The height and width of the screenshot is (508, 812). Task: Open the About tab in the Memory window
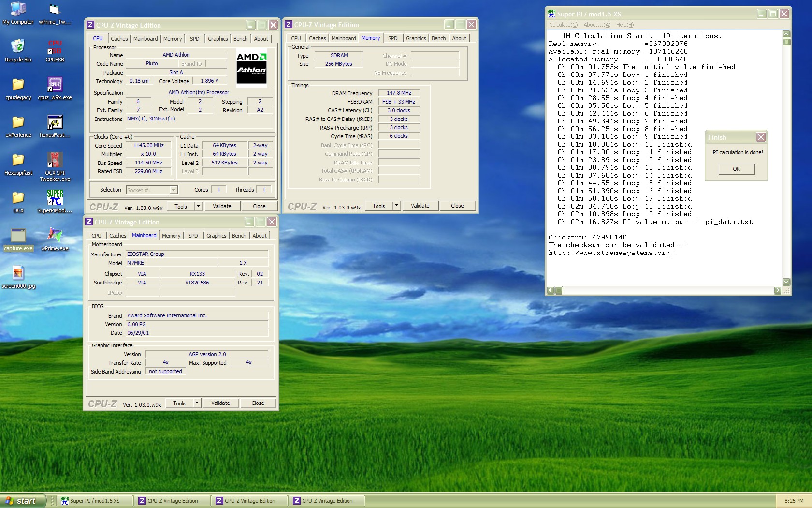pyautogui.click(x=459, y=38)
